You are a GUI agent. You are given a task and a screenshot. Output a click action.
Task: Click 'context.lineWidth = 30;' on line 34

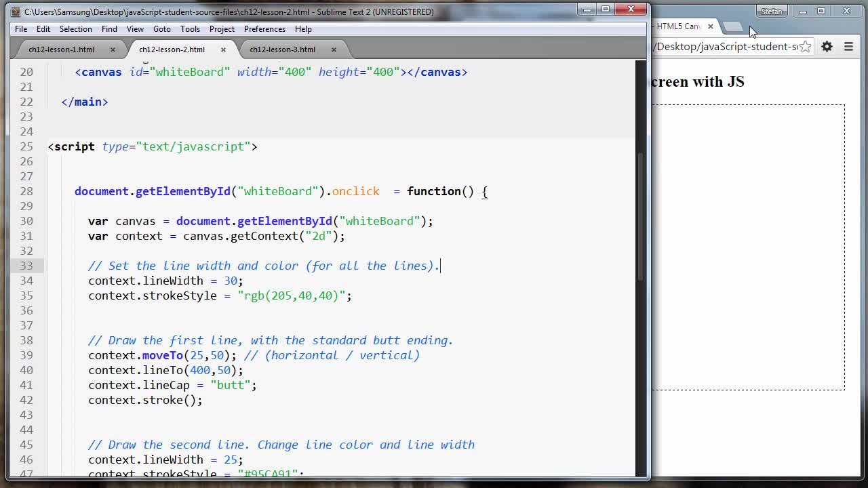click(x=165, y=281)
